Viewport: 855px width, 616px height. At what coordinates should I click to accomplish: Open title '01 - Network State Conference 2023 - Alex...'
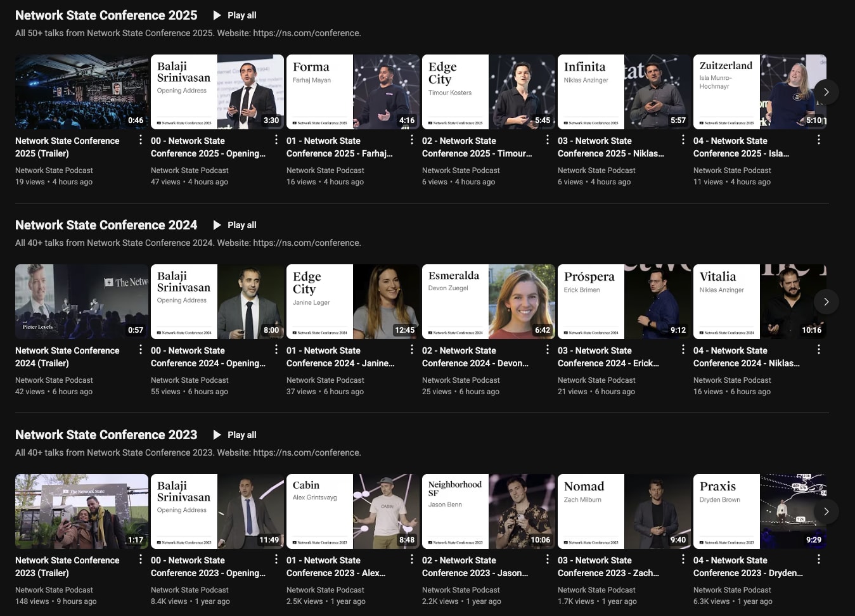(x=336, y=567)
